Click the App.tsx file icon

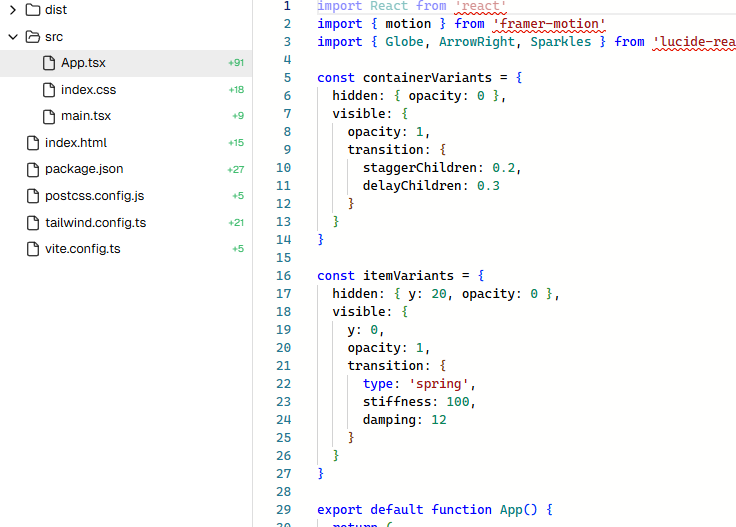[x=49, y=63]
